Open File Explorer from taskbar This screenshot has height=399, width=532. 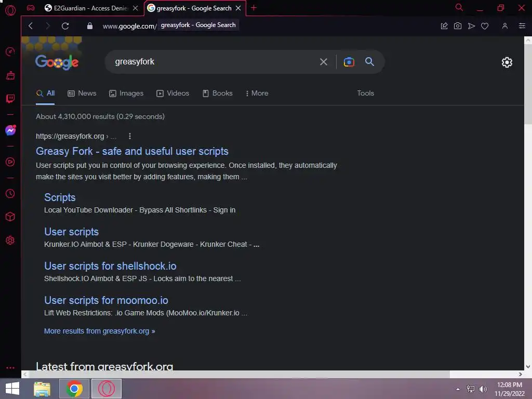pos(42,389)
